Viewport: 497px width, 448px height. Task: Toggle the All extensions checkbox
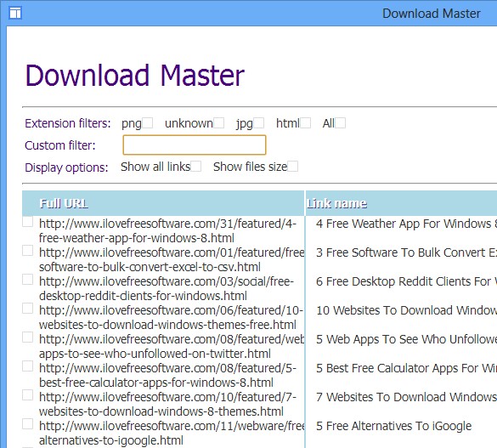pos(341,122)
